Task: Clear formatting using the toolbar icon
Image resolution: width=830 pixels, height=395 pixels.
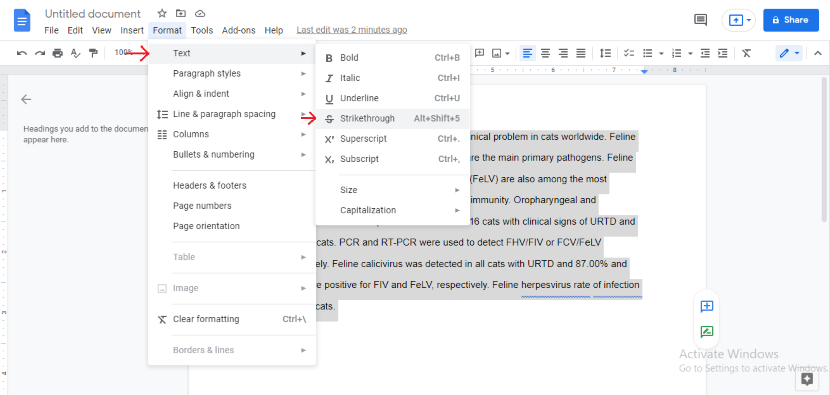Action: (746, 53)
